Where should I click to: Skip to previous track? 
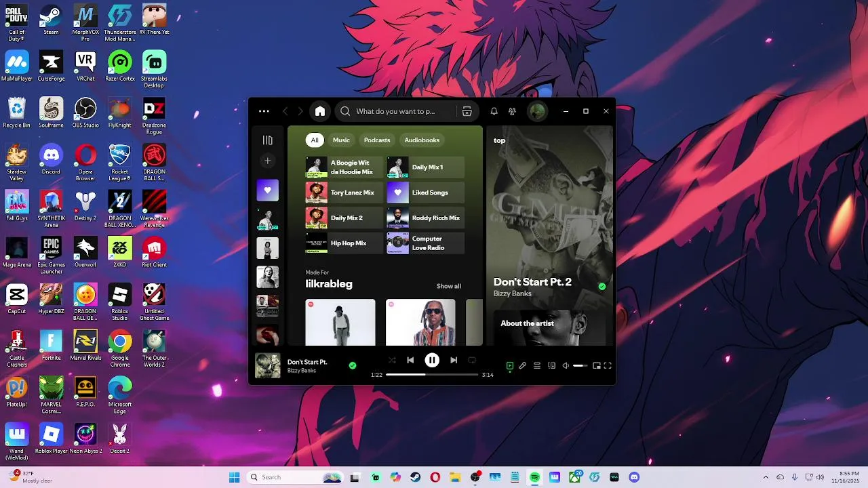coord(410,361)
